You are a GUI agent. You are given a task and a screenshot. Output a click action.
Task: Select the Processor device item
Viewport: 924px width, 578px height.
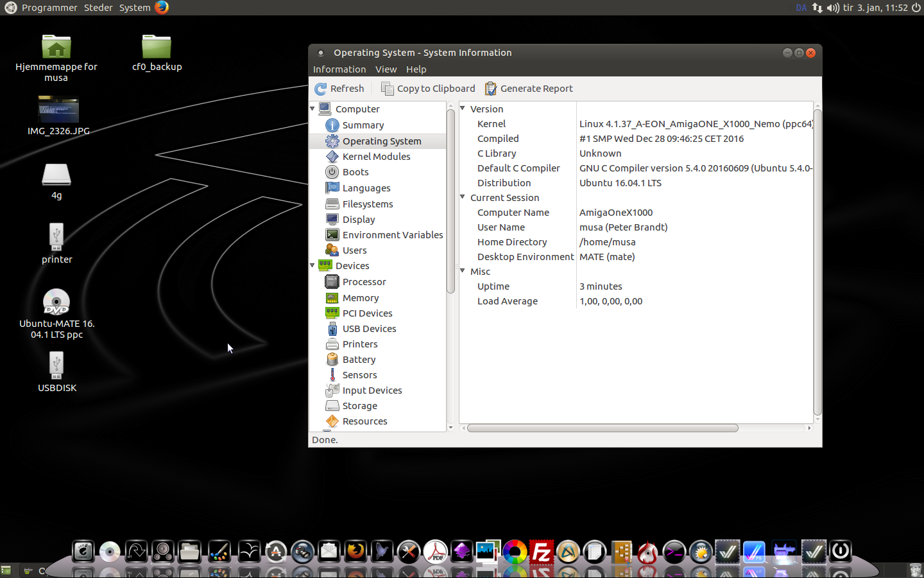(364, 282)
